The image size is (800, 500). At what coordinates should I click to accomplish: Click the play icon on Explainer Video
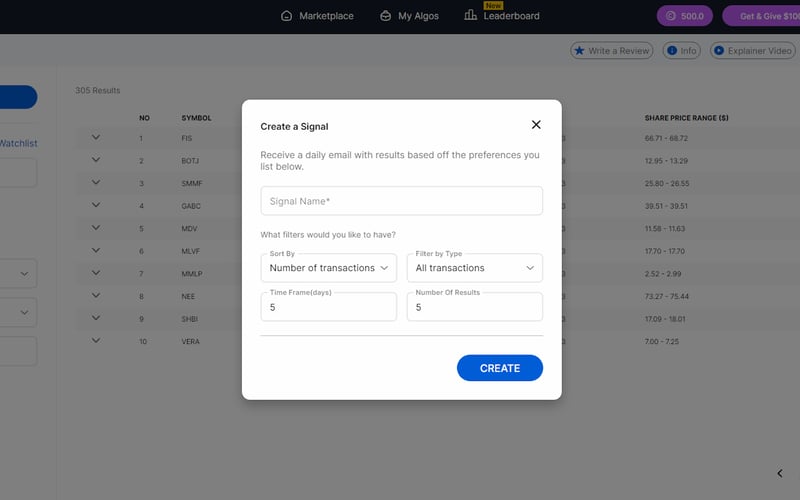[x=719, y=51]
